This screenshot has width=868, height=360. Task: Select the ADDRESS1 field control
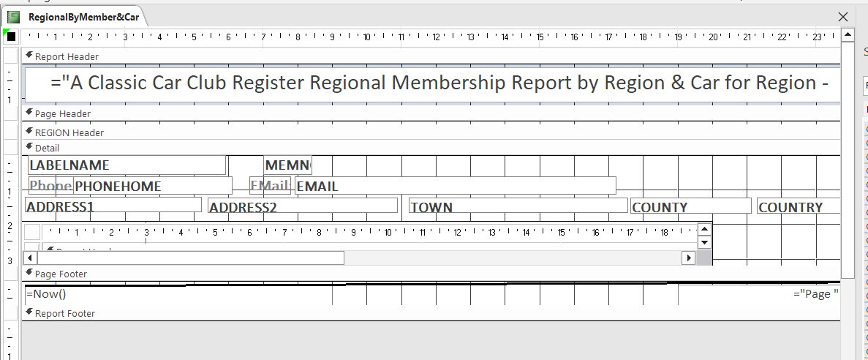113,206
